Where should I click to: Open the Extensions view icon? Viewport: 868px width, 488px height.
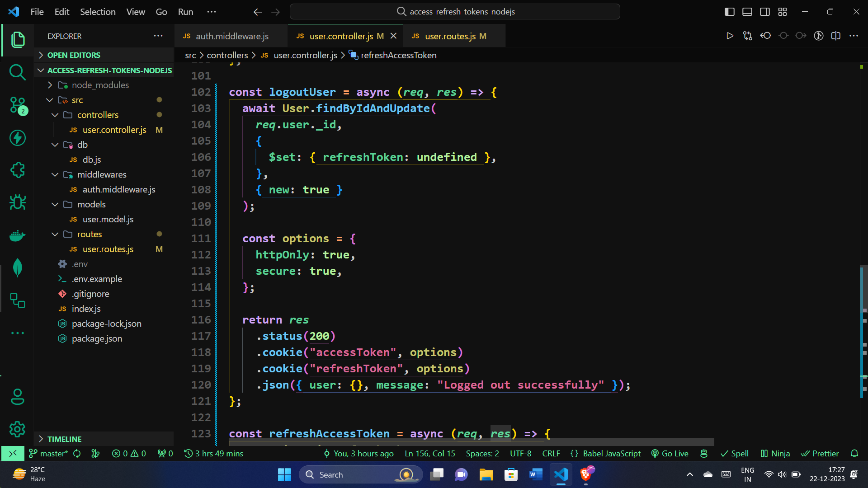[x=17, y=170]
